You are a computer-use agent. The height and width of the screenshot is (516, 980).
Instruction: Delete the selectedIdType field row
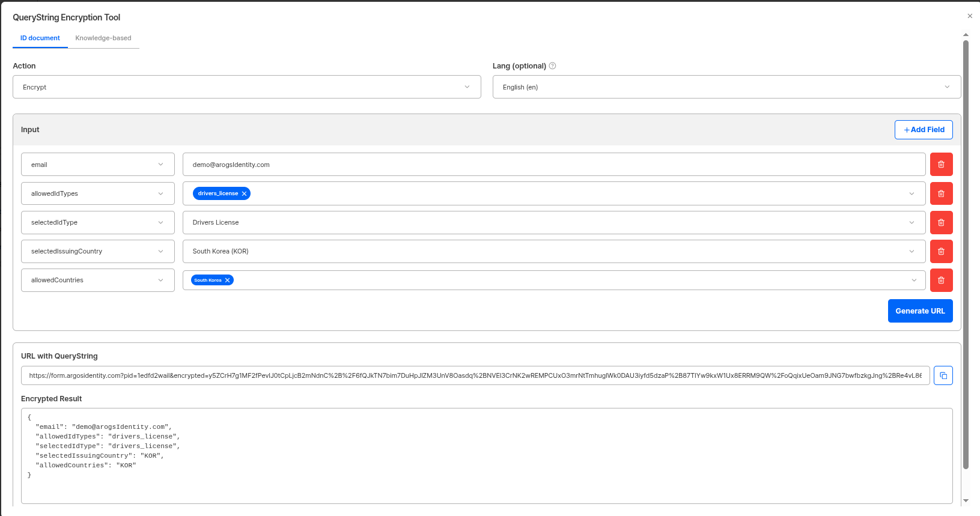(x=941, y=222)
